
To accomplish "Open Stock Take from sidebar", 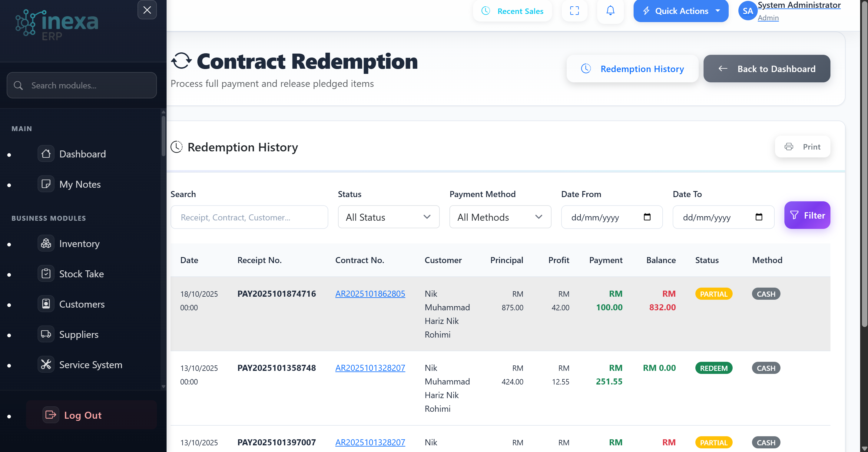I will click(x=81, y=274).
